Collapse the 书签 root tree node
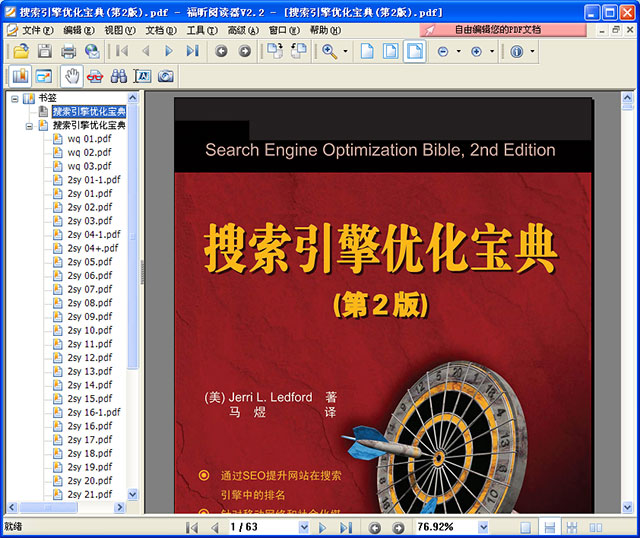The width and height of the screenshot is (640, 538). point(15,99)
